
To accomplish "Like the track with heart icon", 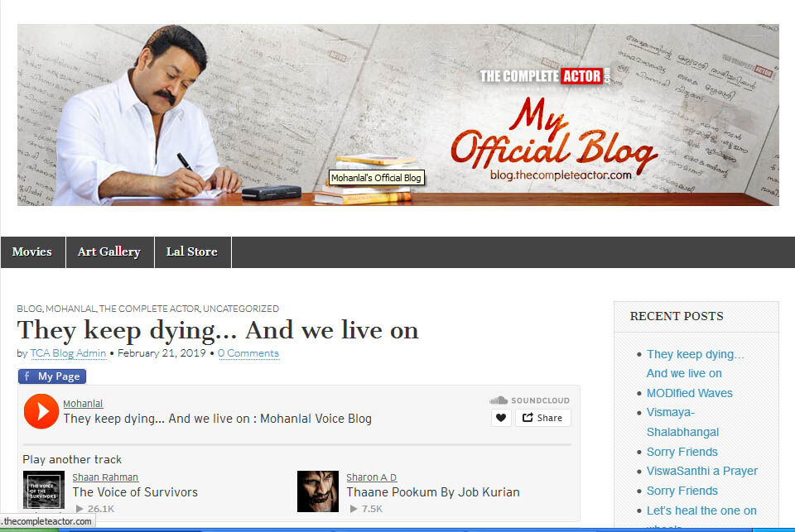I will click(x=500, y=418).
